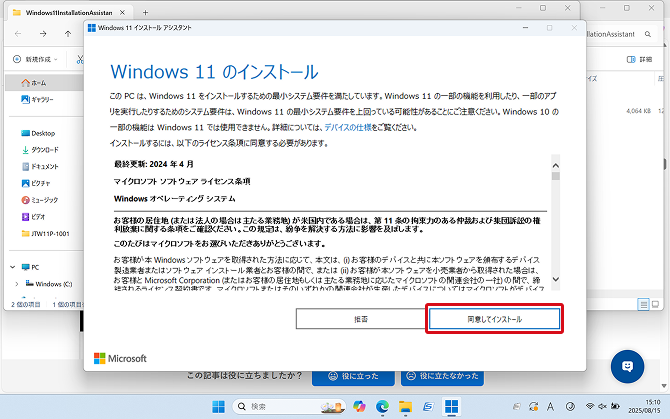
Task: Select ダウンロード folder in Explorer sidebar
Action: [40, 150]
